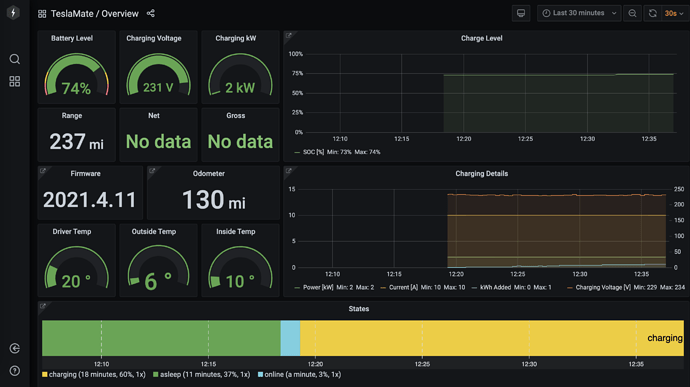Viewport: 690px width, 387px height.
Task: Open the Outside Temp panel title
Action: [x=154, y=231]
